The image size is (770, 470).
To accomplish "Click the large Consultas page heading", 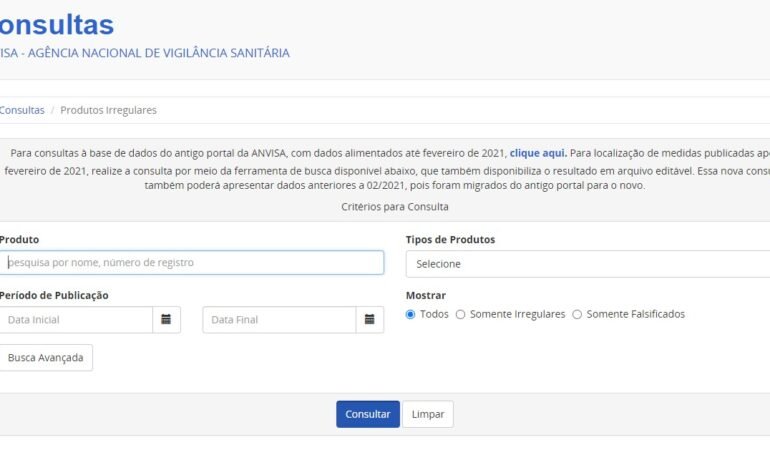I will [57, 25].
